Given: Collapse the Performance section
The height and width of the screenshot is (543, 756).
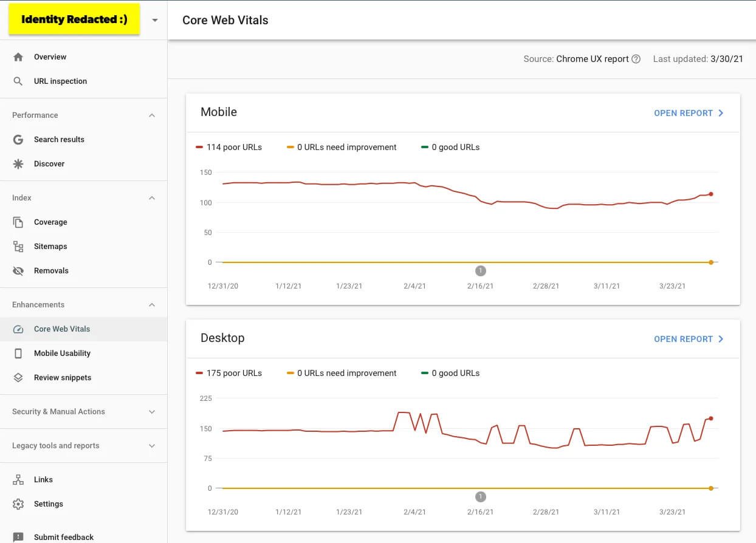Looking at the screenshot, I should [x=152, y=115].
